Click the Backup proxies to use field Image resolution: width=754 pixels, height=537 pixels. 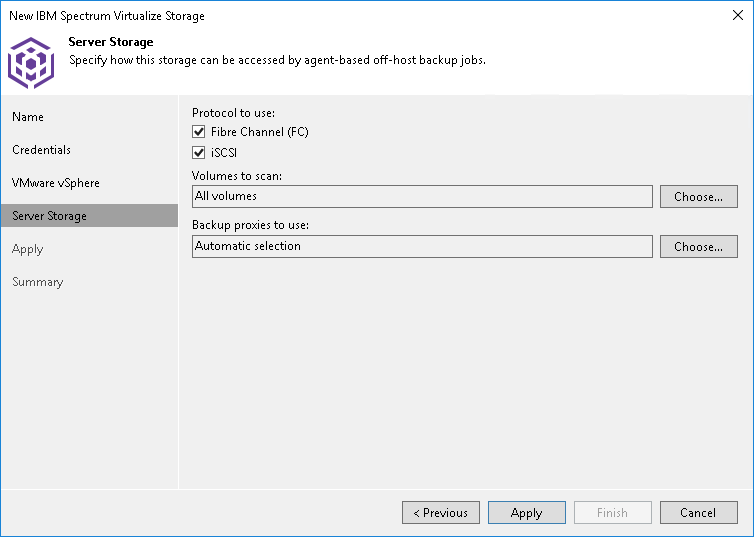point(421,246)
